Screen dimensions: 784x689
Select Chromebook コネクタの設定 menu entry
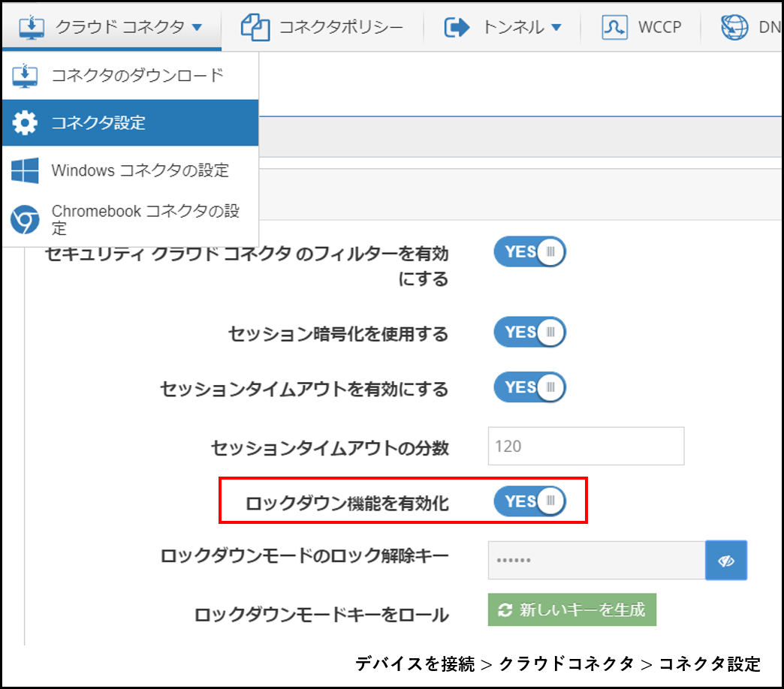[131, 219]
